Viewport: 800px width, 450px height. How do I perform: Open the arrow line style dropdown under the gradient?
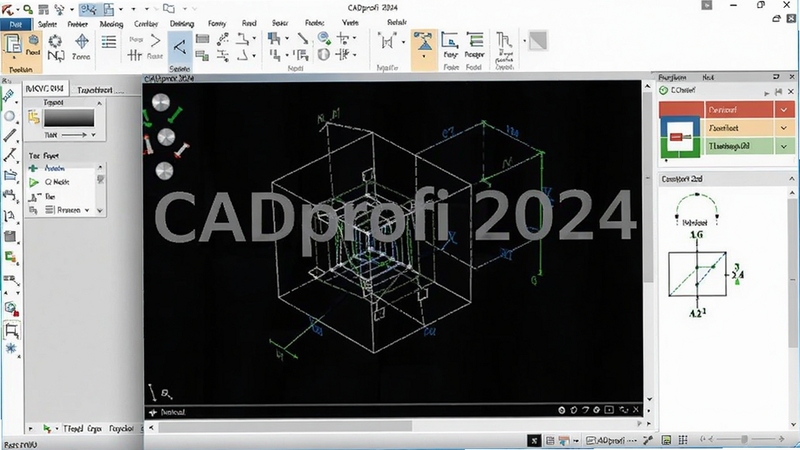[x=93, y=135]
